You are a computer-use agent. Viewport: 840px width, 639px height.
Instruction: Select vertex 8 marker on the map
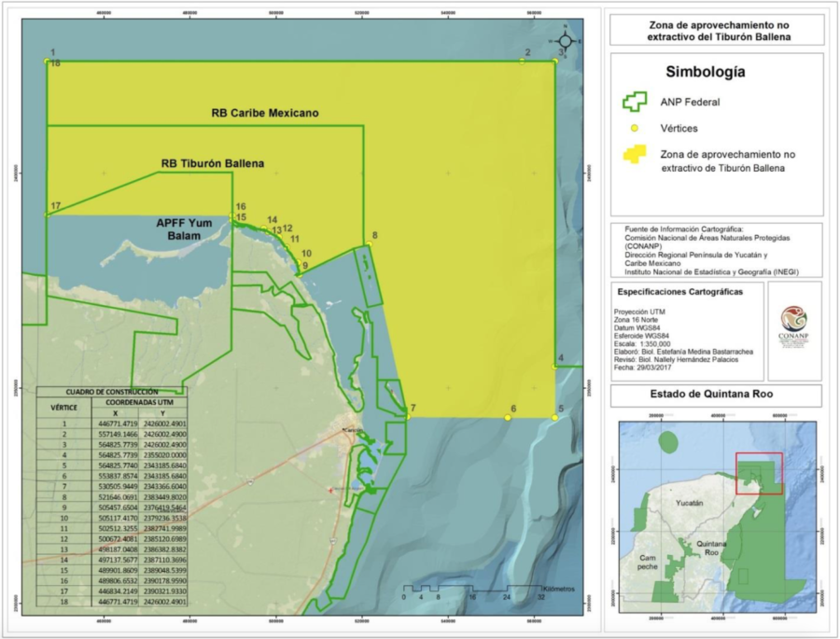370,244
